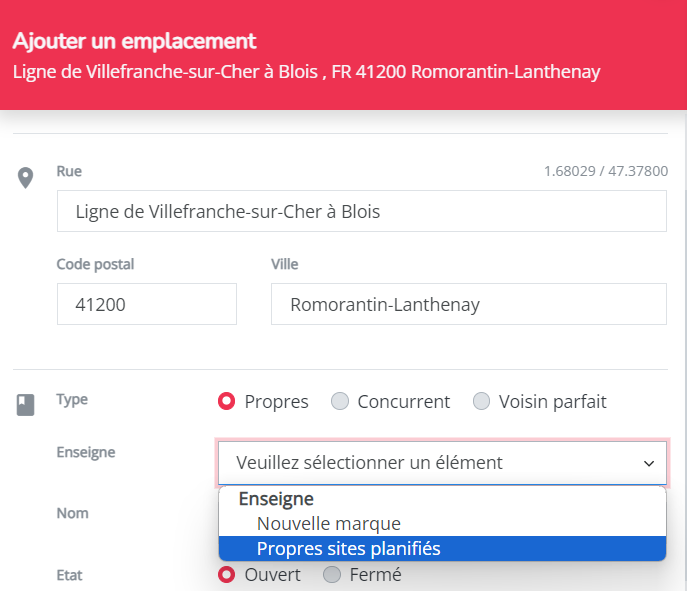Click the Concurrent label text
Image resolution: width=687 pixels, height=591 pixels.
click(404, 402)
